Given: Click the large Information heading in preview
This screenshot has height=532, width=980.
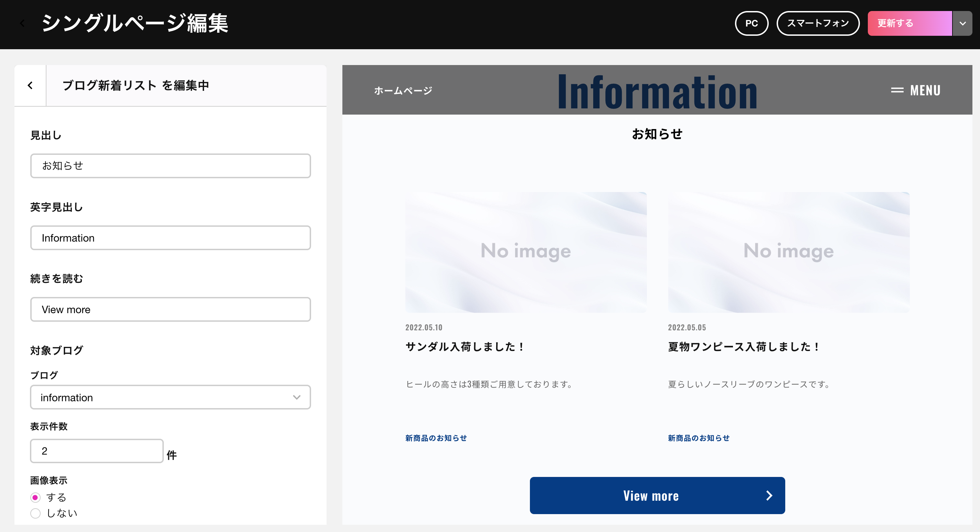Looking at the screenshot, I should pos(657,92).
